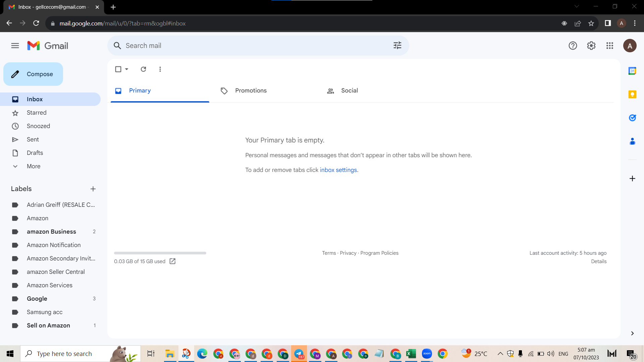The height and width of the screenshot is (362, 644).
Task: Open the Amazon label
Action: [x=50, y=218]
